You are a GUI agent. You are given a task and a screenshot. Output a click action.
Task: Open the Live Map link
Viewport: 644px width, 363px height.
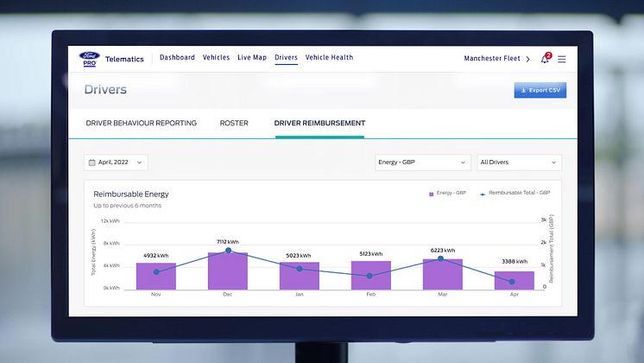[x=252, y=58]
